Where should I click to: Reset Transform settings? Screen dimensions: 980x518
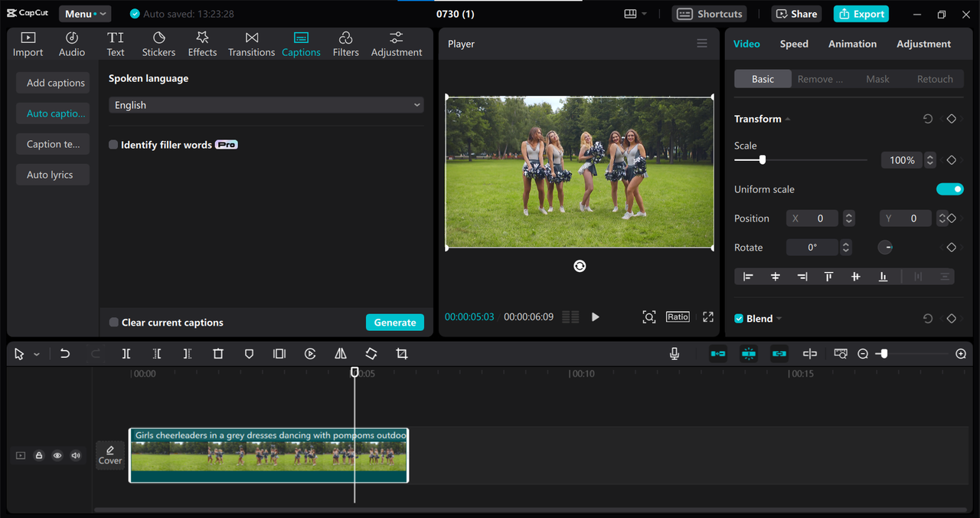pyautogui.click(x=928, y=119)
